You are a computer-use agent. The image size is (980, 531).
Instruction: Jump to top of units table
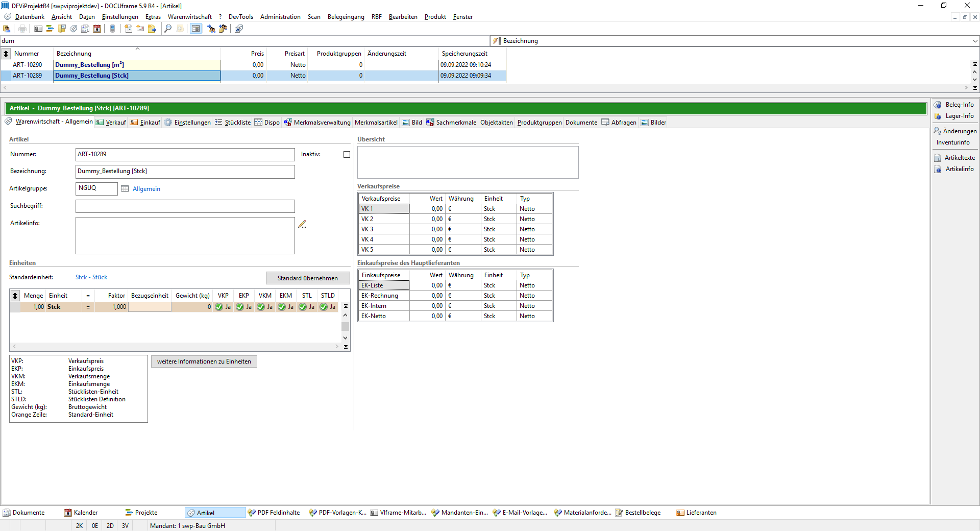pyautogui.click(x=346, y=306)
